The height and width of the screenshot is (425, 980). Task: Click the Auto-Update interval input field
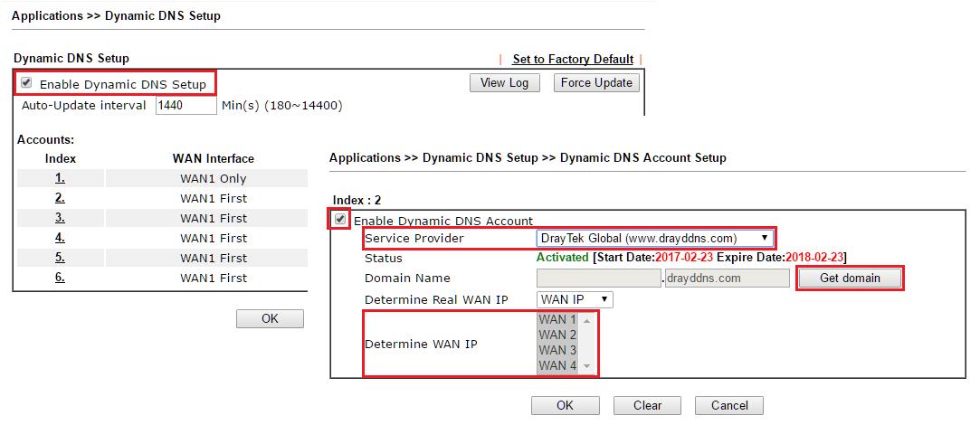click(x=186, y=106)
